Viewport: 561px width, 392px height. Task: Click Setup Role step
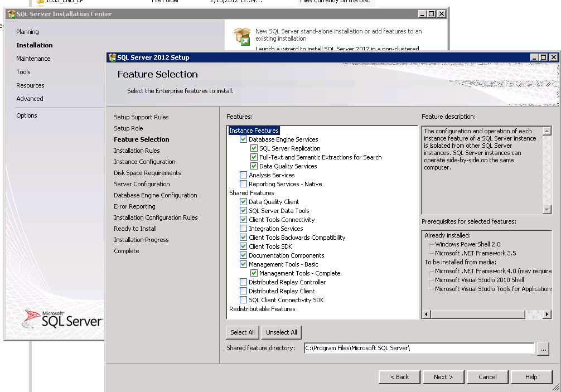pyautogui.click(x=128, y=128)
